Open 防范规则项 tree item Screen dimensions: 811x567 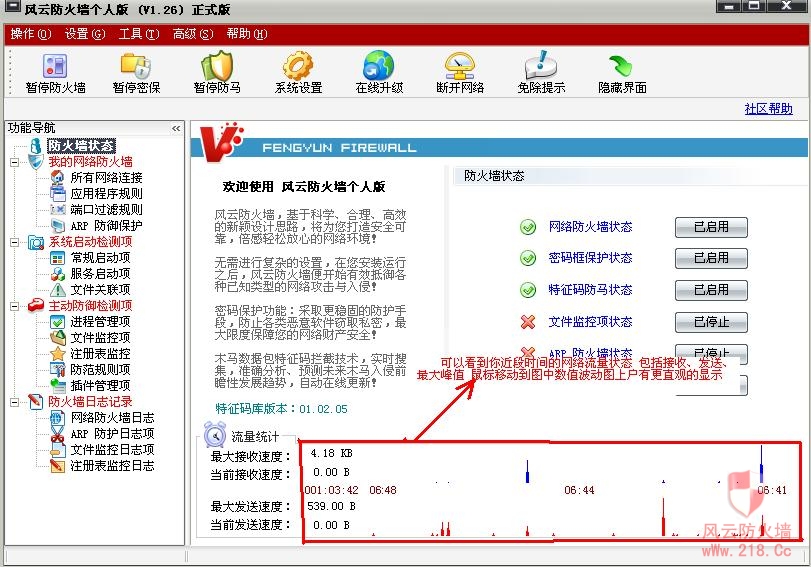100,370
